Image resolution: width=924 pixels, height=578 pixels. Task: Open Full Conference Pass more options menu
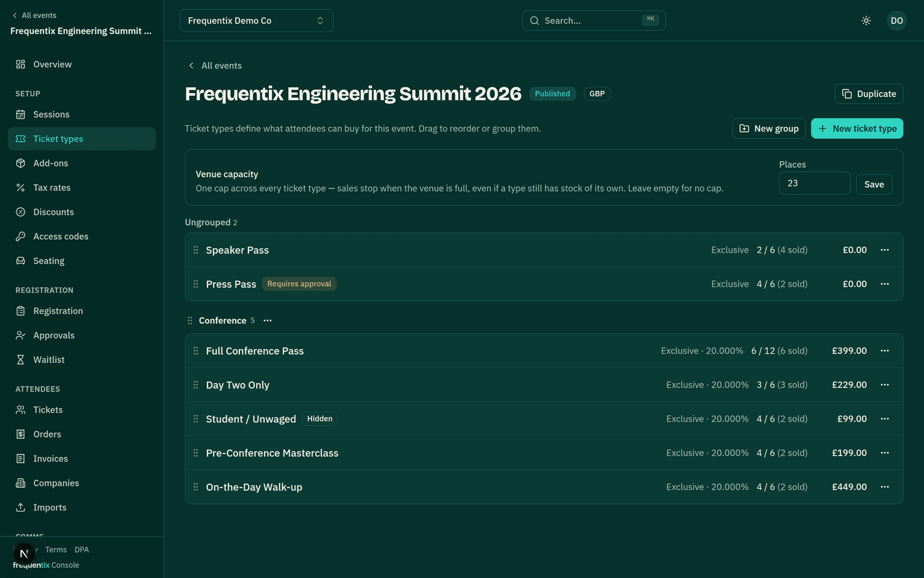pos(885,351)
